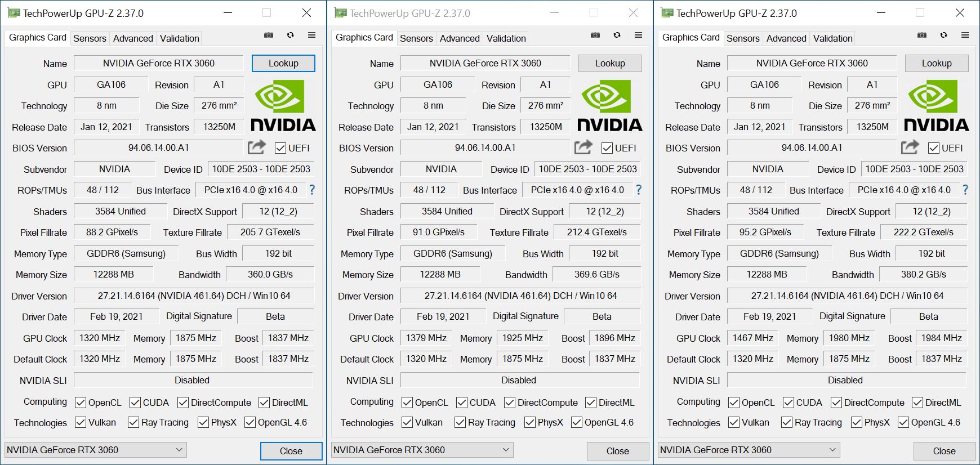Switch to Sensors tab in left window
Screen dimensions: 980x465
point(90,38)
